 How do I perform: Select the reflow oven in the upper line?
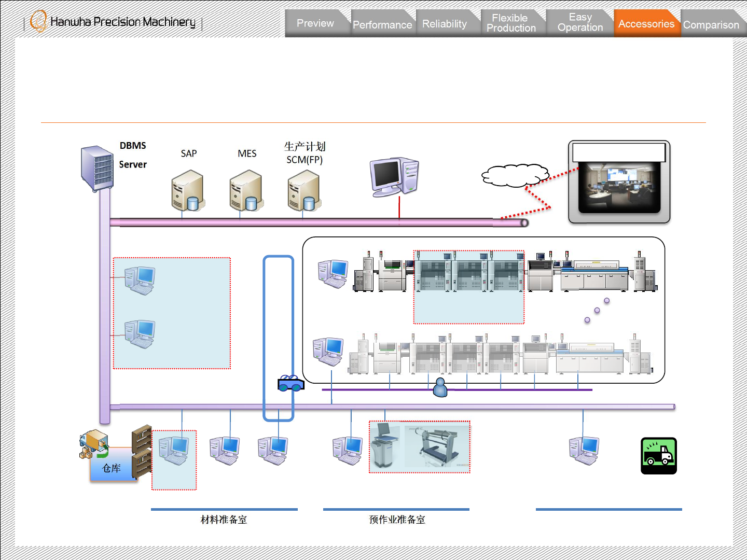pos(595,274)
